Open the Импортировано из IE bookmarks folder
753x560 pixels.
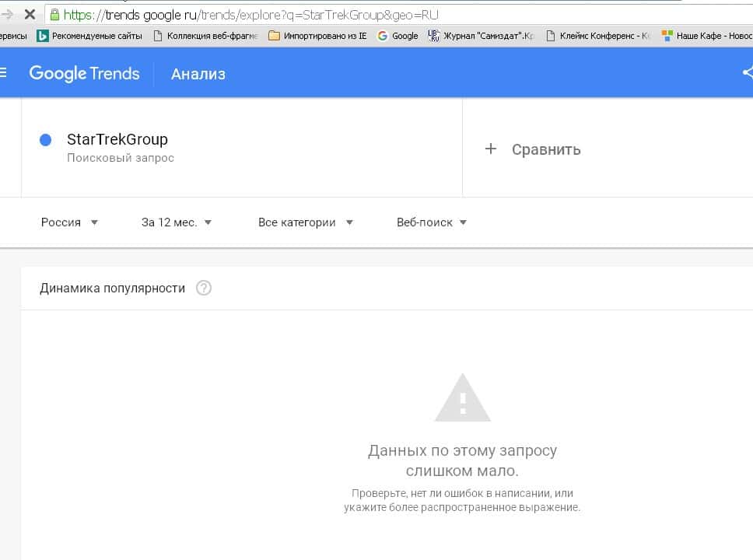pyautogui.click(x=317, y=36)
